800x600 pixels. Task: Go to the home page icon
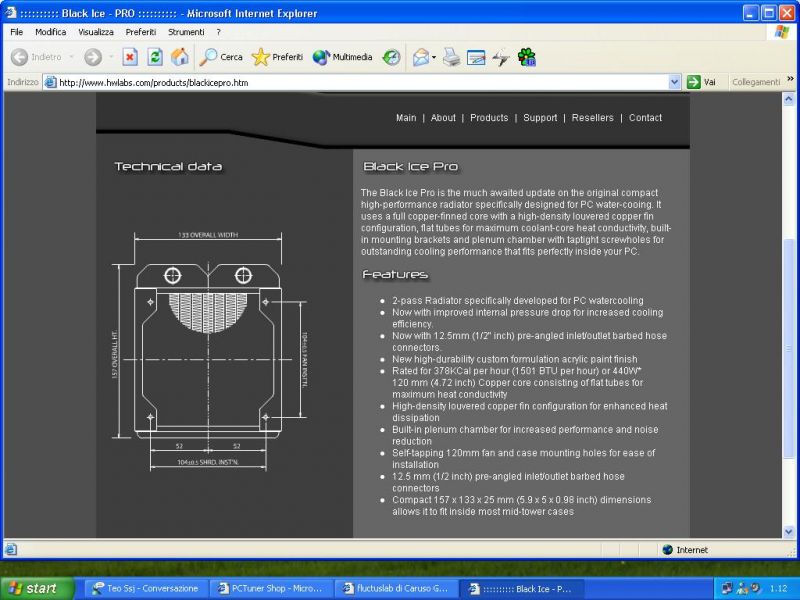tap(180, 57)
